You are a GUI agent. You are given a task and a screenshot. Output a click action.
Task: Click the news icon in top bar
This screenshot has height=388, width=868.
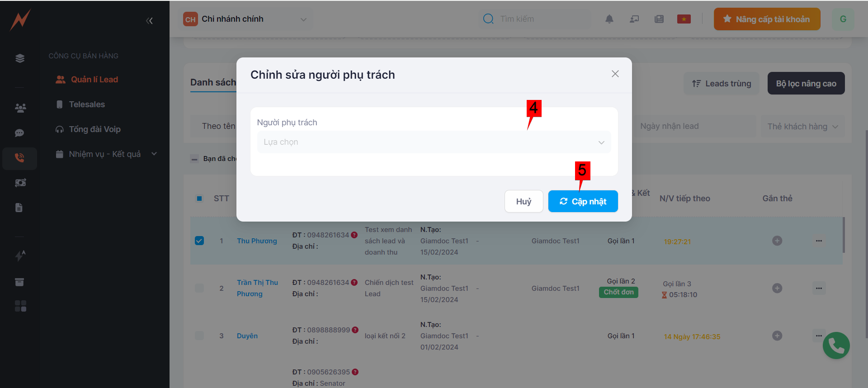pos(659,19)
